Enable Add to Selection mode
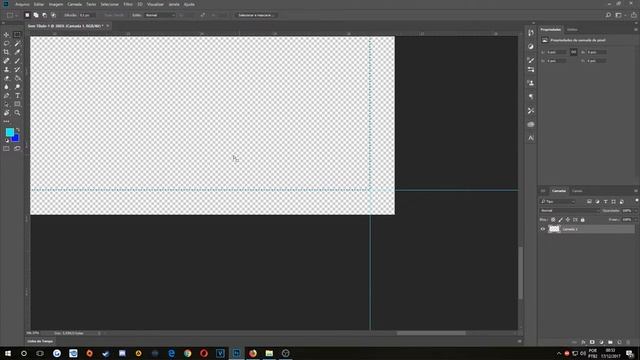 click(36, 15)
